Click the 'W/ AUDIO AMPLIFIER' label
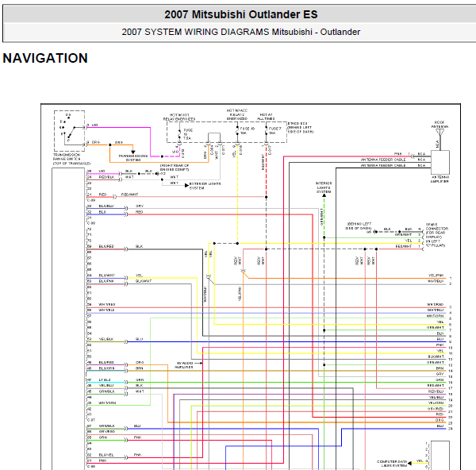476x470 pixels. pos(184,365)
